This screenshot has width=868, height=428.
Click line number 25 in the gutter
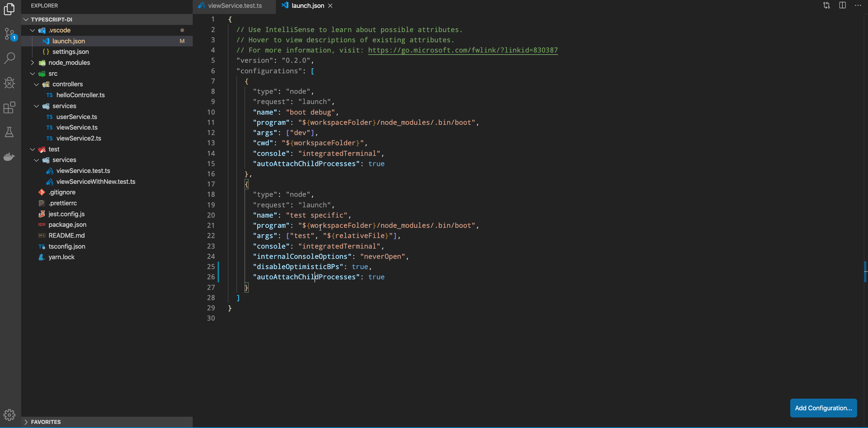(211, 267)
